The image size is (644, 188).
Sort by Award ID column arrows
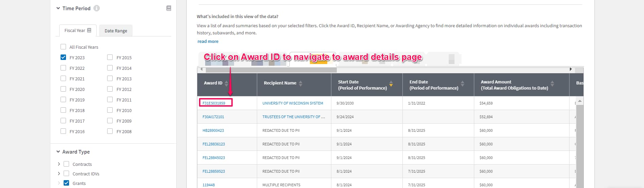[227, 83]
